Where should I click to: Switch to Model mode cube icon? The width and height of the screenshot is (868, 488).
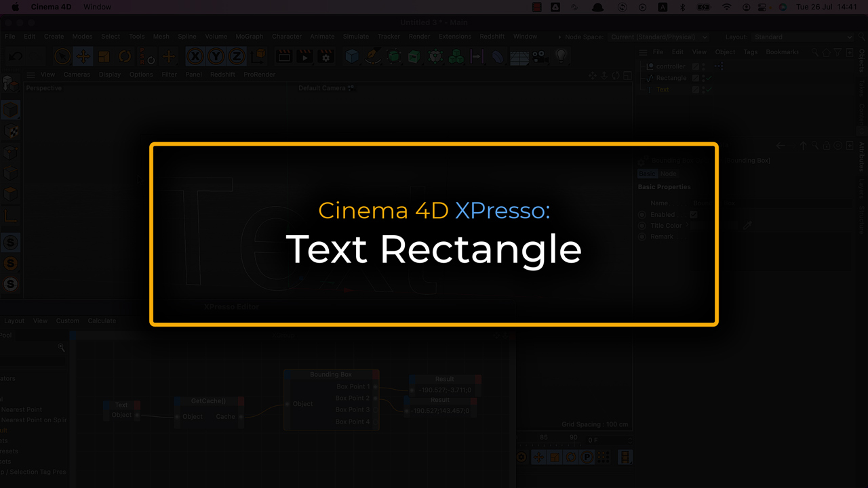(x=11, y=110)
